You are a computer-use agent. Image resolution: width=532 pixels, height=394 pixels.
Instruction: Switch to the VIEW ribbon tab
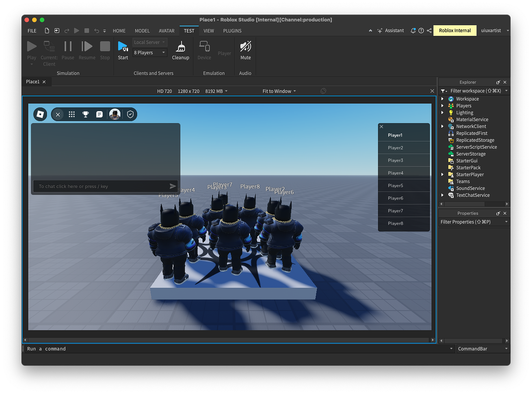pyautogui.click(x=208, y=31)
